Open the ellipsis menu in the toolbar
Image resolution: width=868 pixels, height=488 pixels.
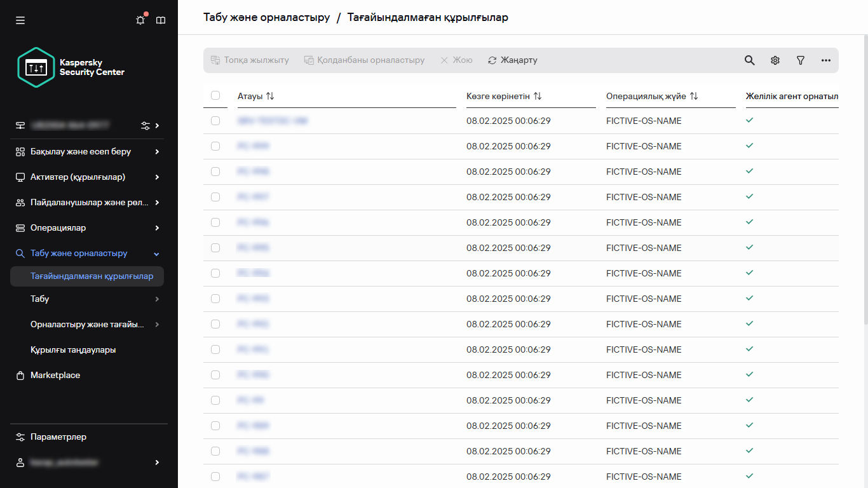[x=825, y=60]
